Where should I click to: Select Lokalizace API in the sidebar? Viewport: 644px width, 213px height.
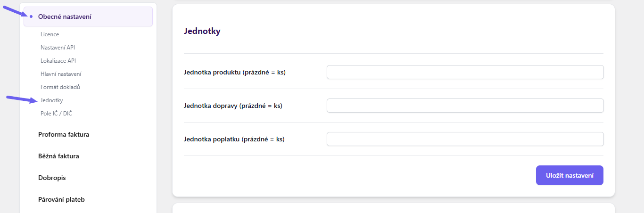pyautogui.click(x=58, y=61)
